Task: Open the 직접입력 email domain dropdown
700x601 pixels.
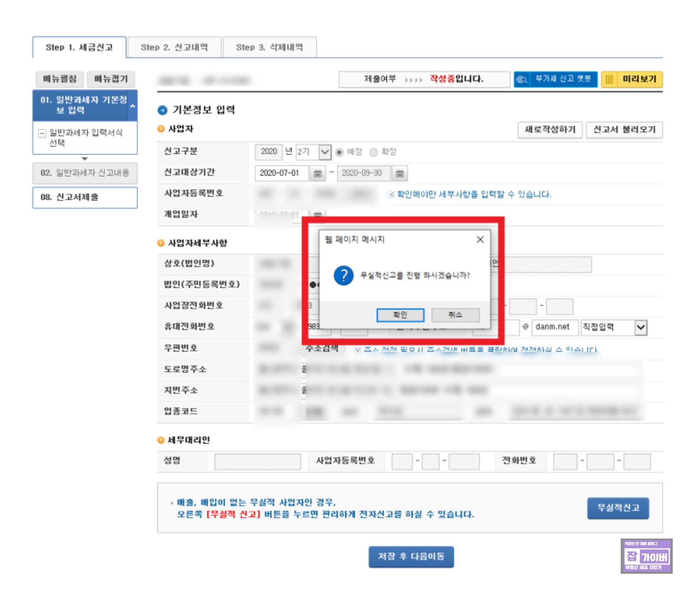Action: (x=640, y=327)
